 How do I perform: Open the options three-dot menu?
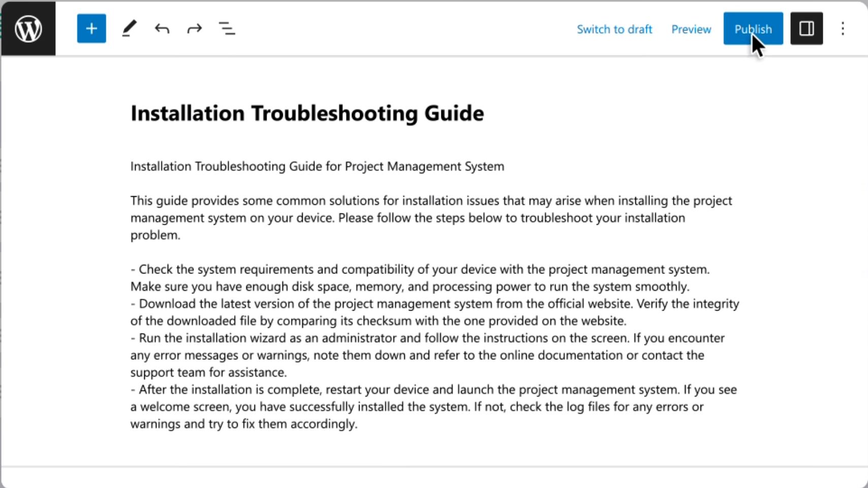843,28
